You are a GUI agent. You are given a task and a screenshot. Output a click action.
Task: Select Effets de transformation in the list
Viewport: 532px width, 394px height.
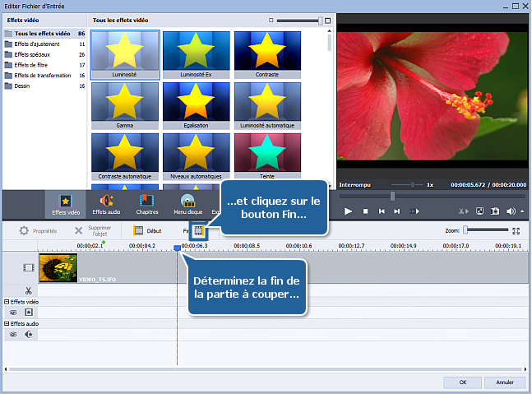tap(39, 75)
